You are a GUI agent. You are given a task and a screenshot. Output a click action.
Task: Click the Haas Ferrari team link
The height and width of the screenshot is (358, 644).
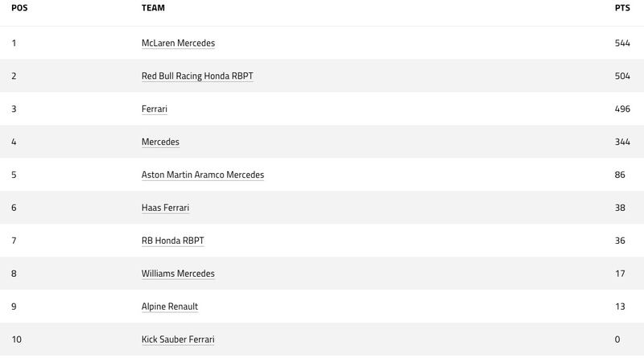click(165, 208)
